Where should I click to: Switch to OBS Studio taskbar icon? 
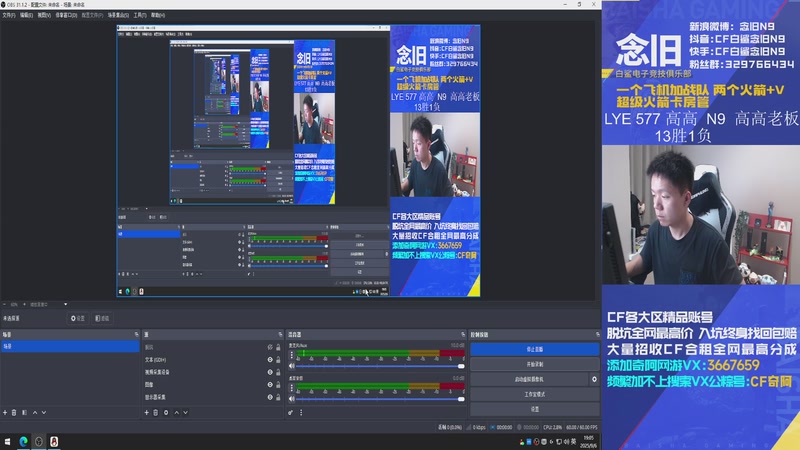(39, 441)
